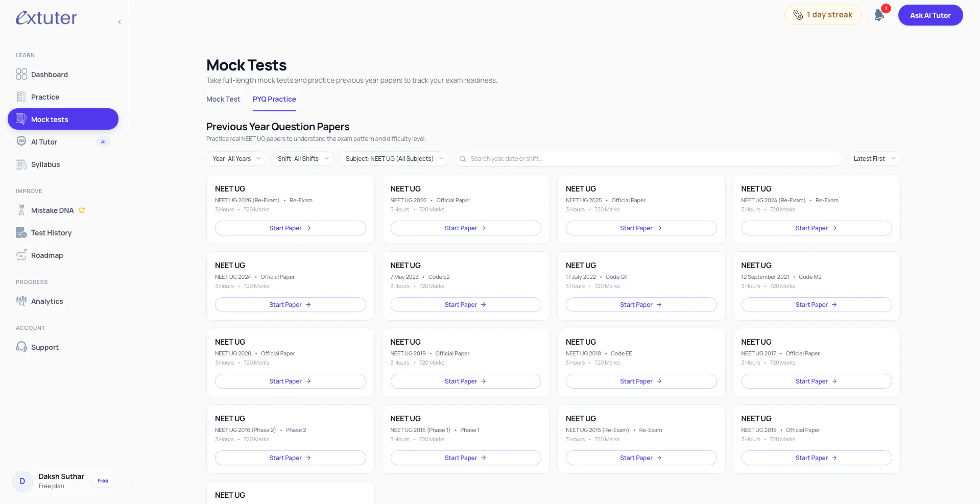Collapse the sidebar with the chevron
This screenshot has height=504, width=980.
point(119,22)
